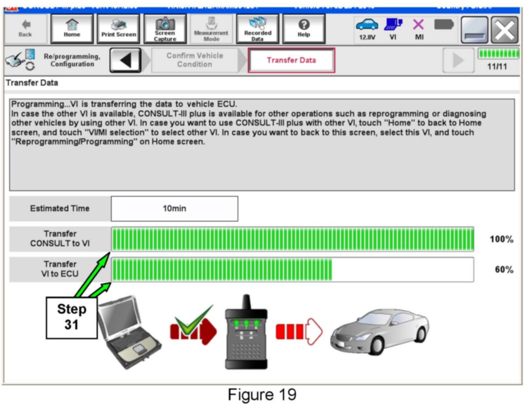Click the Back arrow button
Viewport: 532px width, 412px height.
click(25, 29)
